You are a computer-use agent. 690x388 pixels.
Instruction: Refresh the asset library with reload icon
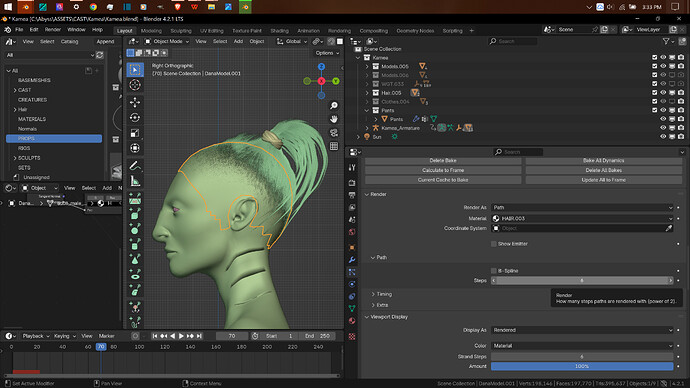100,55
